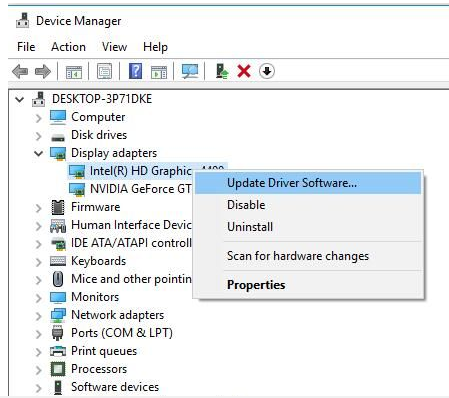The height and width of the screenshot is (398, 449).
Task: Choose Update Driver Software from context menu
Action: click(x=308, y=183)
